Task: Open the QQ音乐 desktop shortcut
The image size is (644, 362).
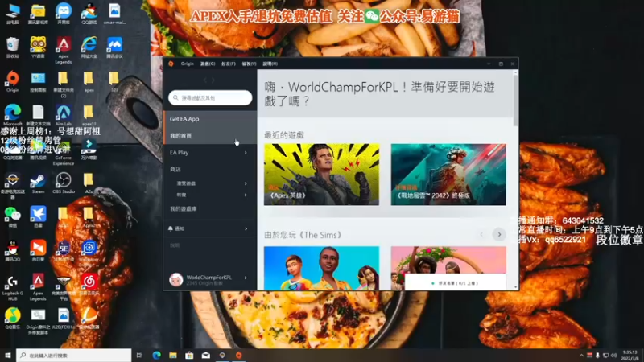Action: pos(13,319)
